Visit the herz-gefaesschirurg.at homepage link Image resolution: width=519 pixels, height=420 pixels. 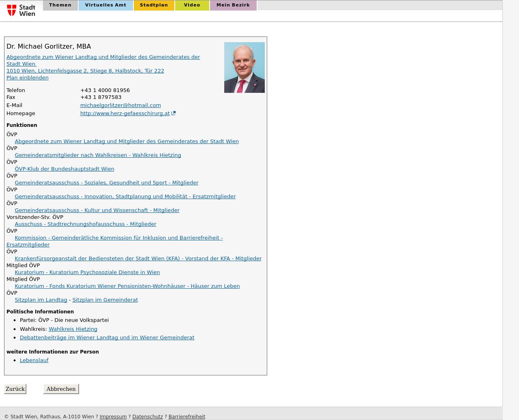pyautogui.click(x=125, y=114)
